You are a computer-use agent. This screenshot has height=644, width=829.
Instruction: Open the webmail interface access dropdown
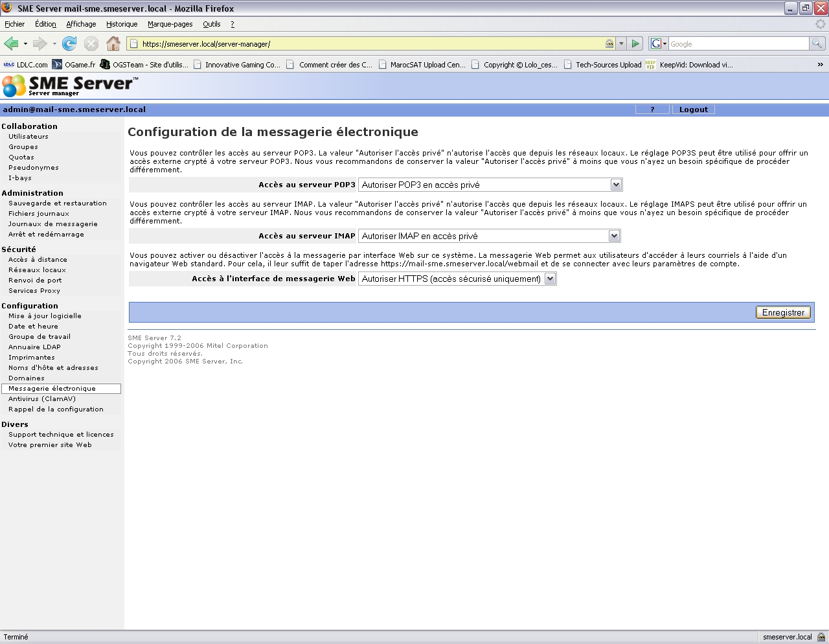pyautogui.click(x=457, y=279)
